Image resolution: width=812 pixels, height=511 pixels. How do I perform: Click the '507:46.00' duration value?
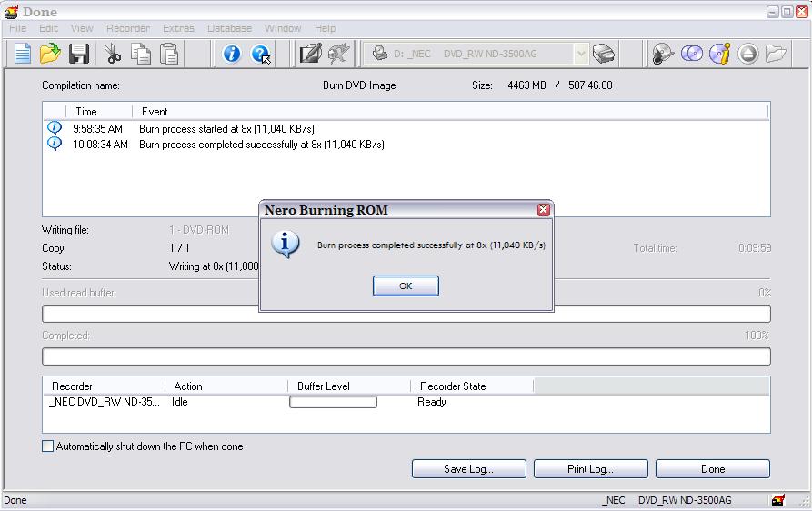(590, 85)
